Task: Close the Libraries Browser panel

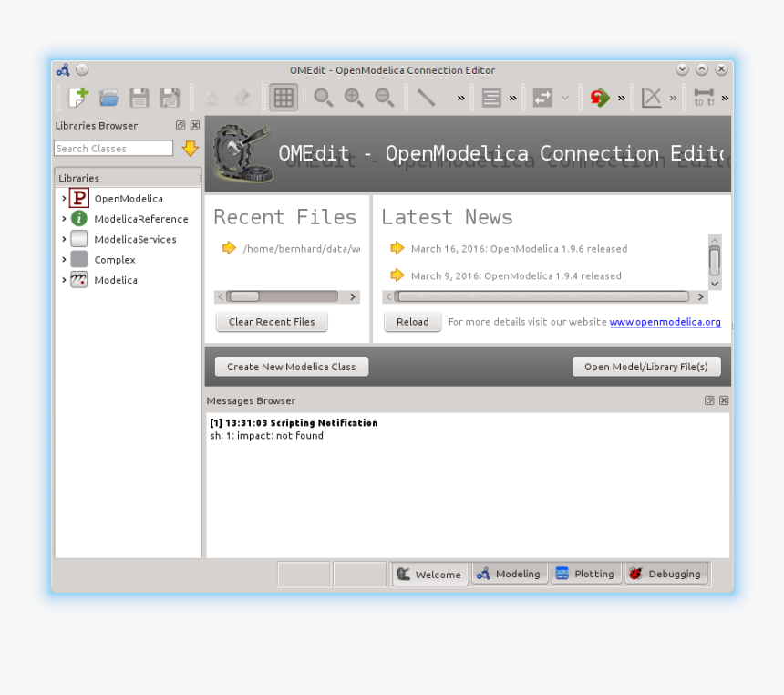Action: 195,125
